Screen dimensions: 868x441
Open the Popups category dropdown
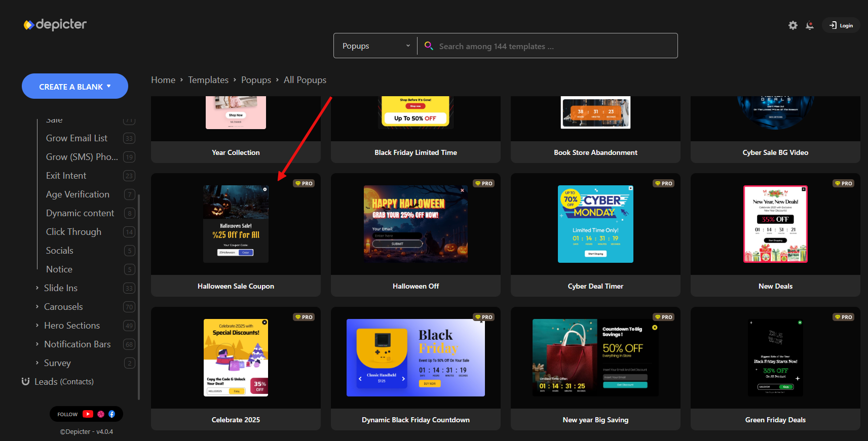[x=375, y=46]
